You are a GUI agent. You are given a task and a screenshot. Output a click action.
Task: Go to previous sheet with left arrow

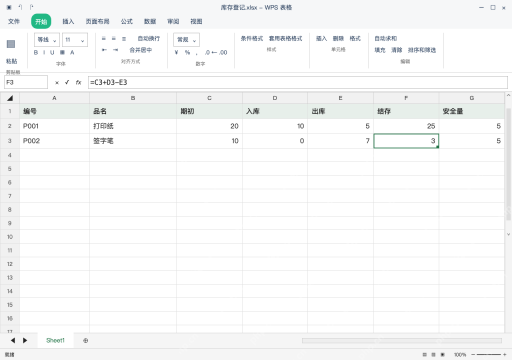click(x=13, y=340)
